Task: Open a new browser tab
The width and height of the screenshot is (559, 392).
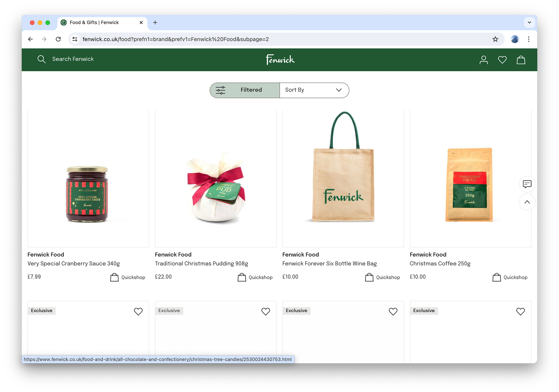Action: 155,22
